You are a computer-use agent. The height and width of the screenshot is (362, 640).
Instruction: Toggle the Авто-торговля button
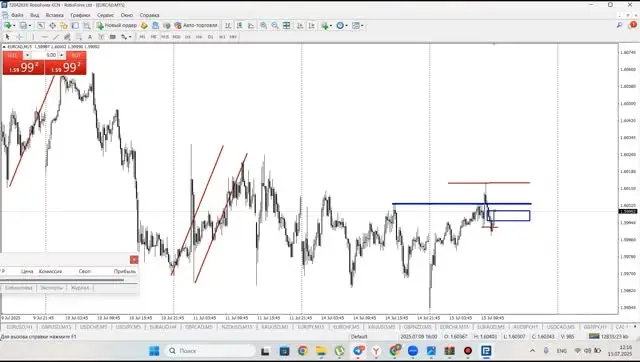pyautogui.click(x=196, y=25)
